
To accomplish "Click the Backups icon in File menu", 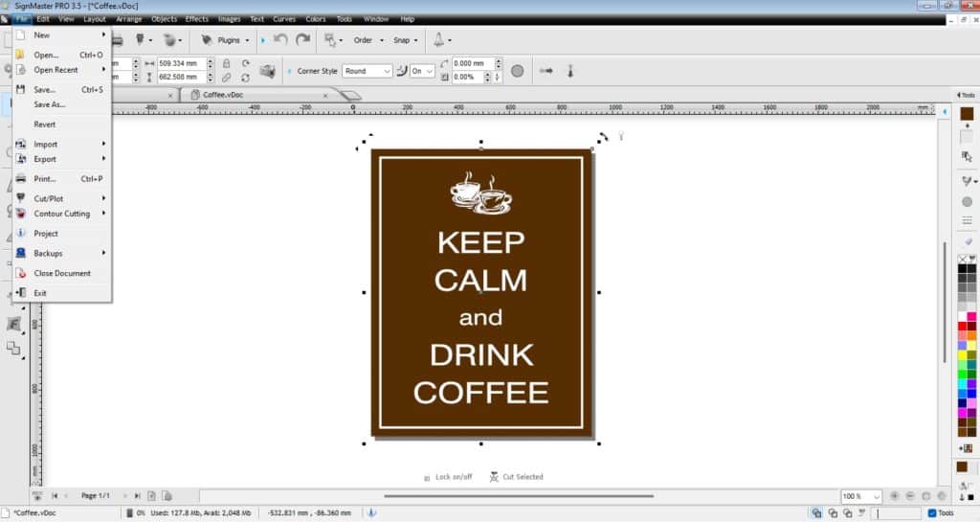I will point(21,253).
